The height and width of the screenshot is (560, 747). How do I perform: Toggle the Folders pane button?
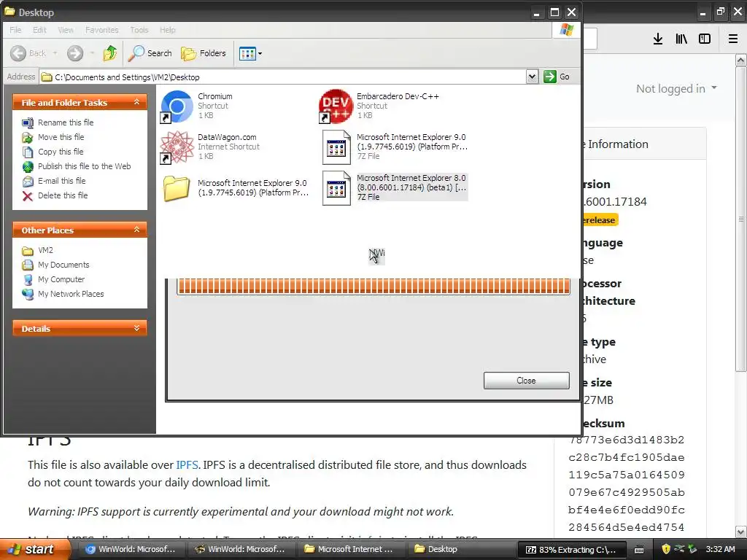(x=204, y=53)
